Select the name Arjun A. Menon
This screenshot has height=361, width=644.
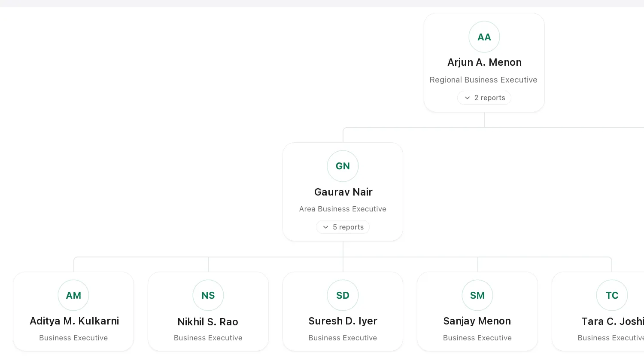(x=484, y=62)
